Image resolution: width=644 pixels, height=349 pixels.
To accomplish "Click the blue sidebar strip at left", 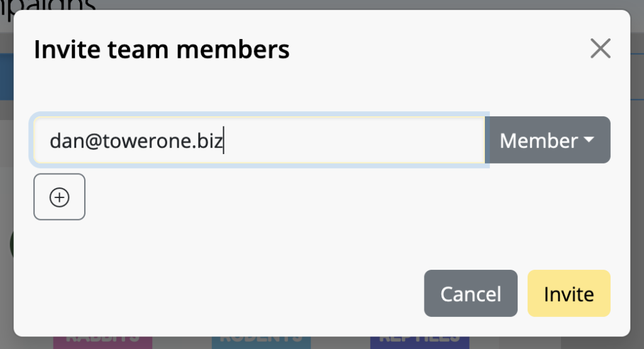I will click(6, 77).
